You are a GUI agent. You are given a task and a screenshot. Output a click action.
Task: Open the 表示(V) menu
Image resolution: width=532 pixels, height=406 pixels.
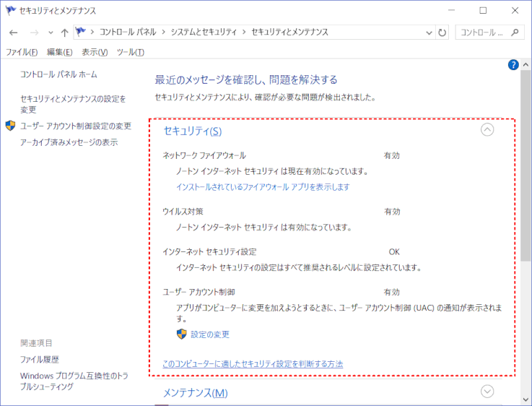(x=95, y=52)
